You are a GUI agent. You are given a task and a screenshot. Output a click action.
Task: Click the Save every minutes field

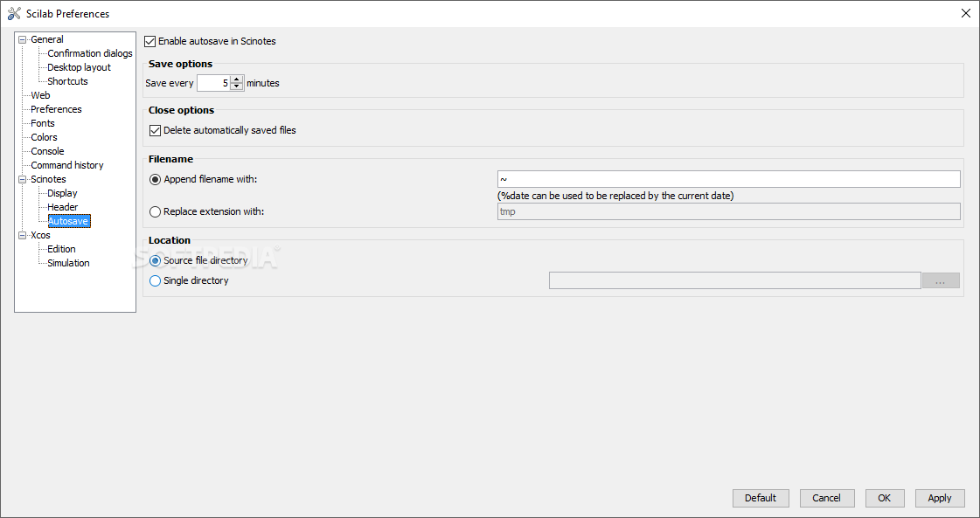pos(214,83)
